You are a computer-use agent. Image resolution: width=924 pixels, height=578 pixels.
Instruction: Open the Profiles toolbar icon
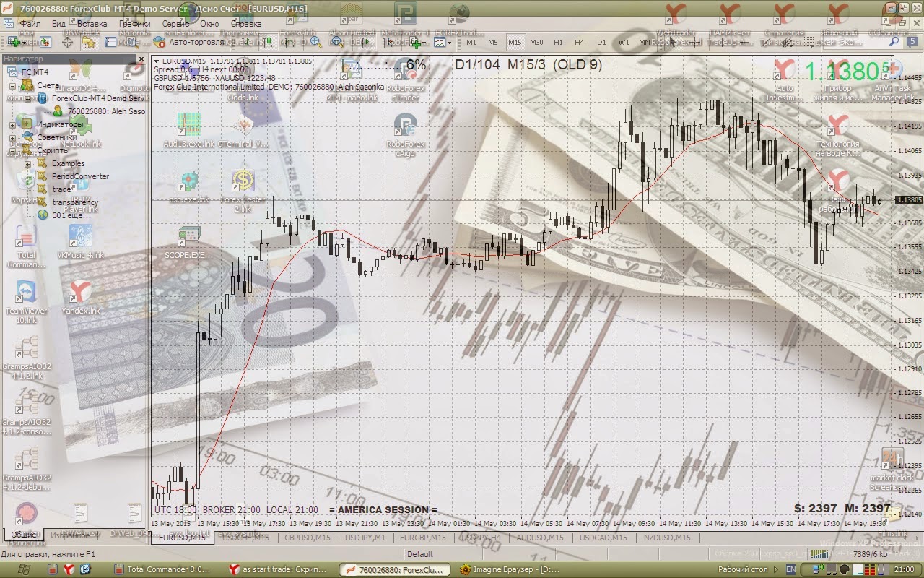(45, 43)
